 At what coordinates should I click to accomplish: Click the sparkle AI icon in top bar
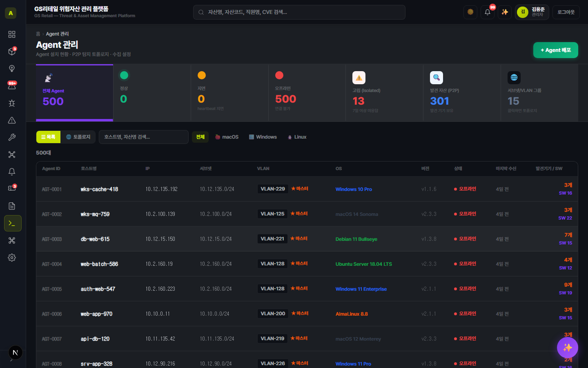505,12
